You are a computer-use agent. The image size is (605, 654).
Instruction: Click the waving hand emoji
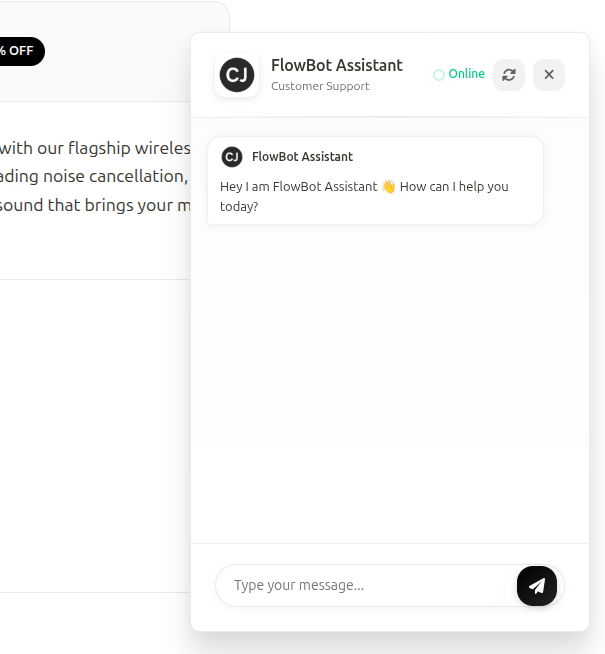[388, 187]
